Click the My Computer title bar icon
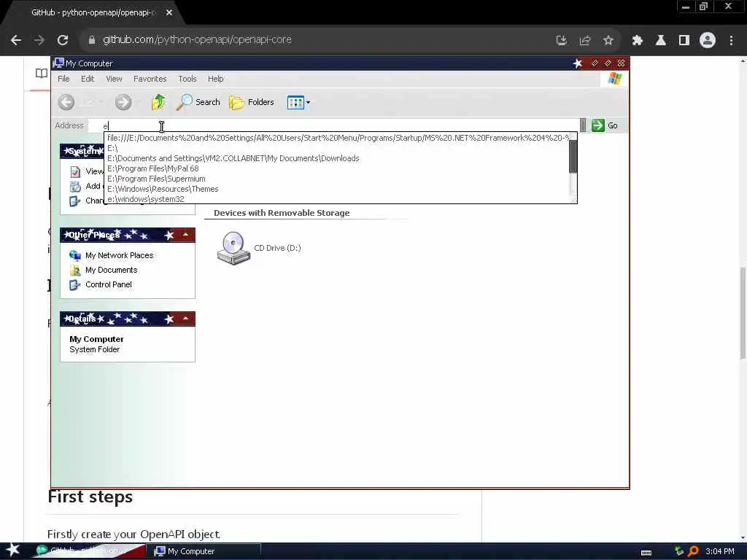Image resolution: width=747 pixels, height=560 pixels. [x=58, y=63]
